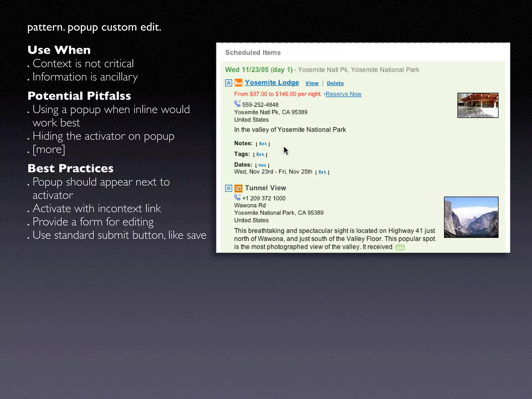Click the Scheduled Items heading

click(253, 52)
